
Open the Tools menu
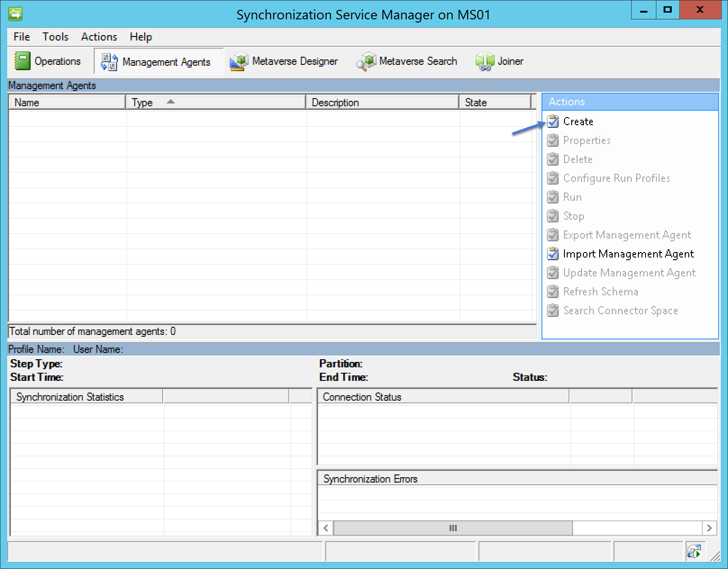[x=55, y=37]
